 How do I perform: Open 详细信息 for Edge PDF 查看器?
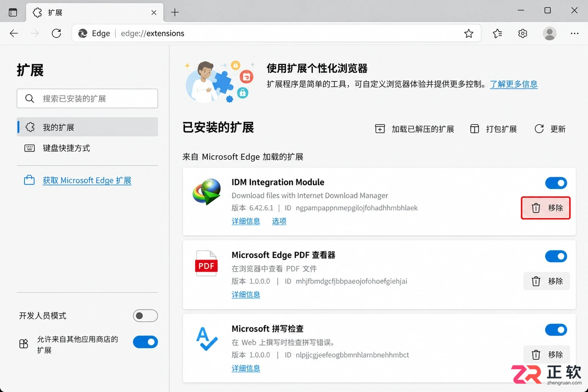click(246, 295)
